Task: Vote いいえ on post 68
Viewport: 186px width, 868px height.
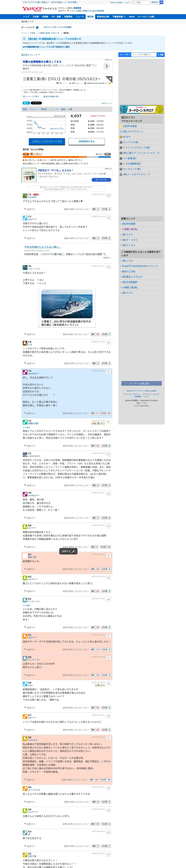Action: pos(105,547)
